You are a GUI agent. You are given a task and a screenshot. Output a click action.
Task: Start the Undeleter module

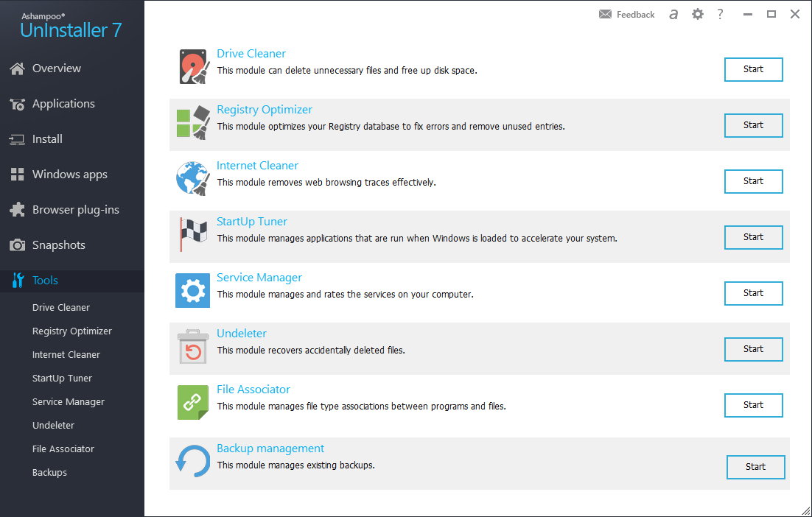click(x=753, y=349)
